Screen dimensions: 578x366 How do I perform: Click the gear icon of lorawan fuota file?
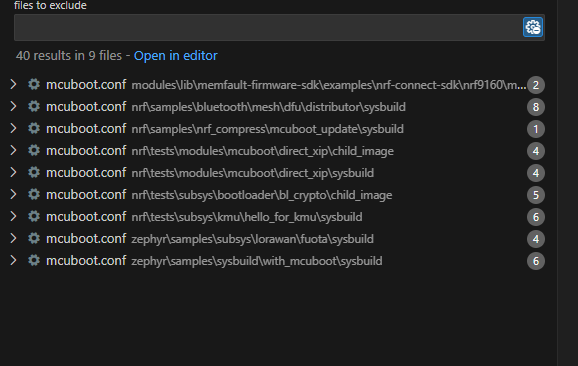pos(34,239)
